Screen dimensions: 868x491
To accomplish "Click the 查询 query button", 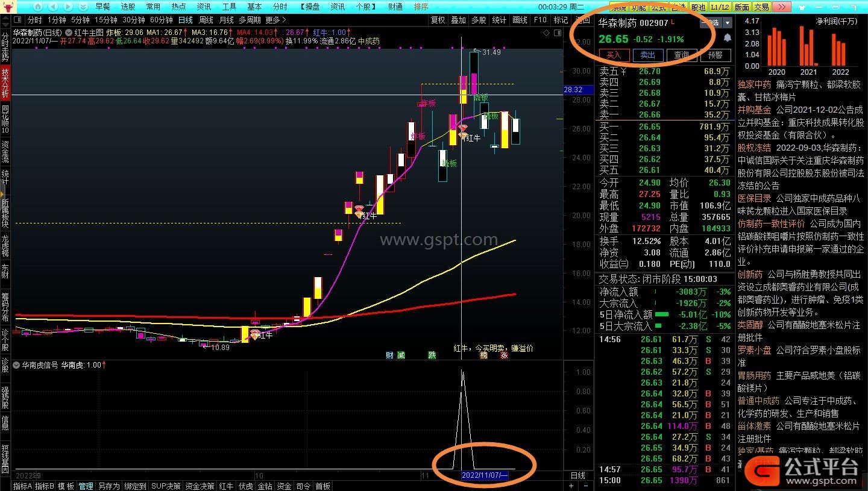I will click(x=682, y=55).
